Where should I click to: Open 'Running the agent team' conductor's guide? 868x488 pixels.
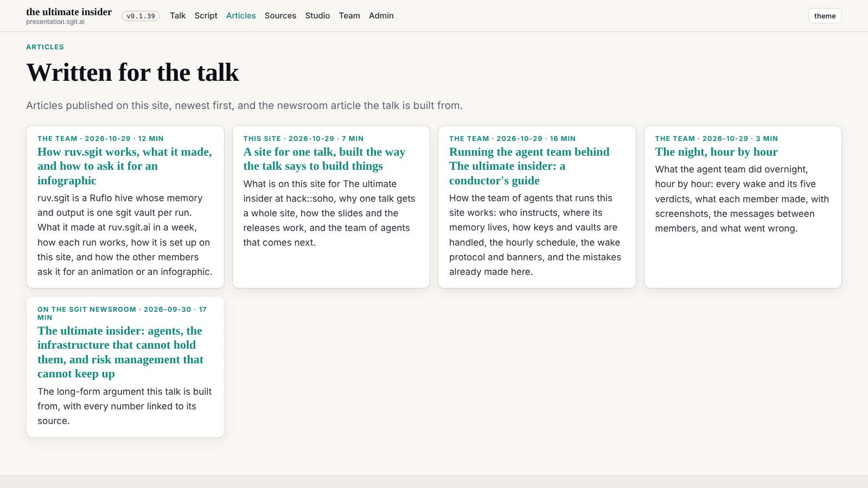click(x=529, y=166)
